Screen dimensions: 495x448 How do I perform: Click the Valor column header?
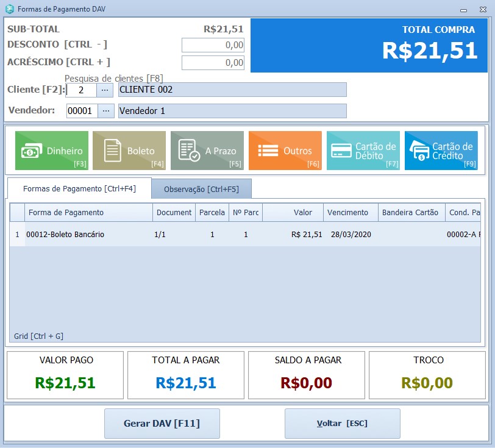[x=293, y=213]
